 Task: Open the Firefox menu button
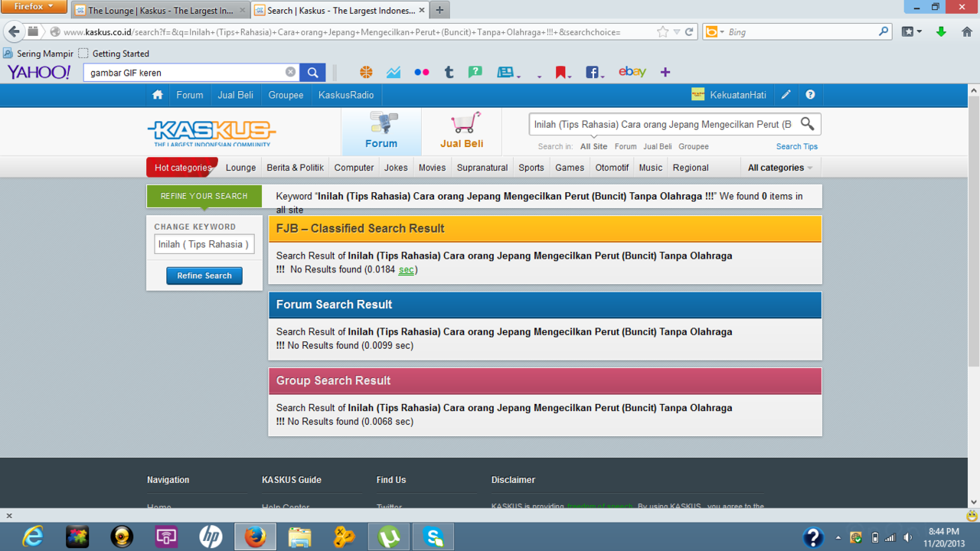tap(34, 7)
